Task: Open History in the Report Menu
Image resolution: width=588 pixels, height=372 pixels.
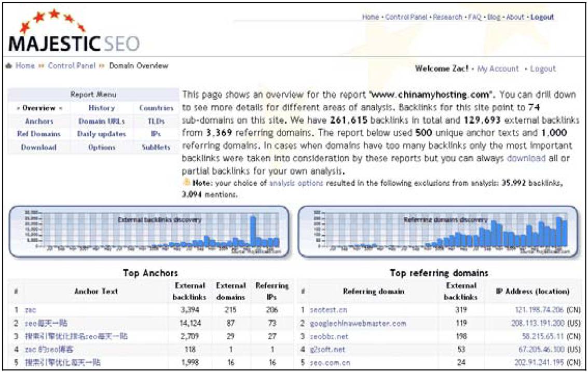Action: pyautogui.click(x=102, y=108)
